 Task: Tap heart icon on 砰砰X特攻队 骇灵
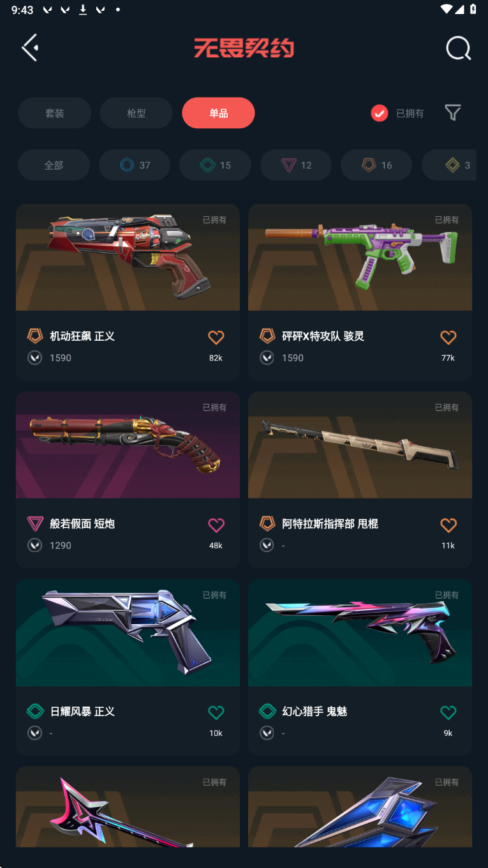coord(448,337)
